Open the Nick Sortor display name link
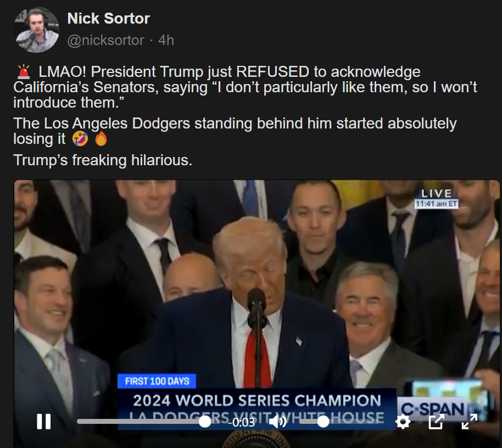 pyautogui.click(x=108, y=19)
